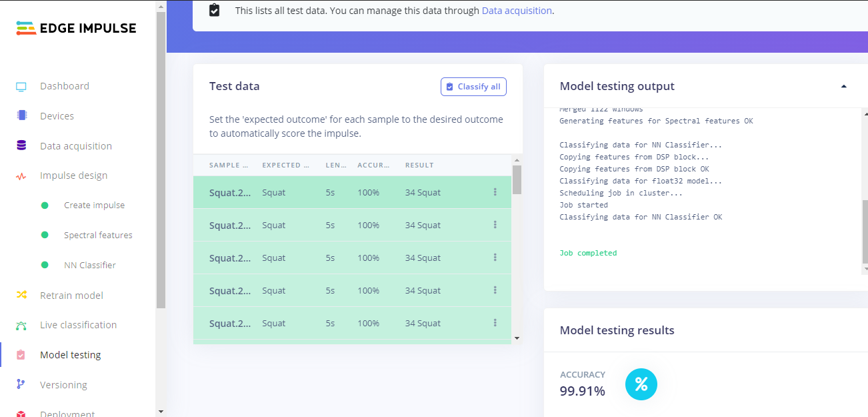Click the Devices chip icon
868x417 pixels.
pyautogui.click(x=21, y=115)
